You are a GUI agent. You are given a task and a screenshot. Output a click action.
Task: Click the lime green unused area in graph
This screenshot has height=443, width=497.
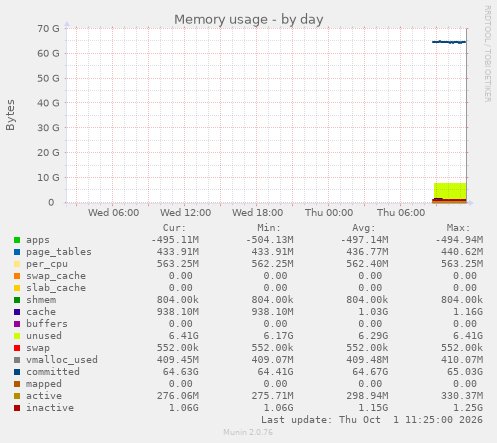[x=450, y=191]
